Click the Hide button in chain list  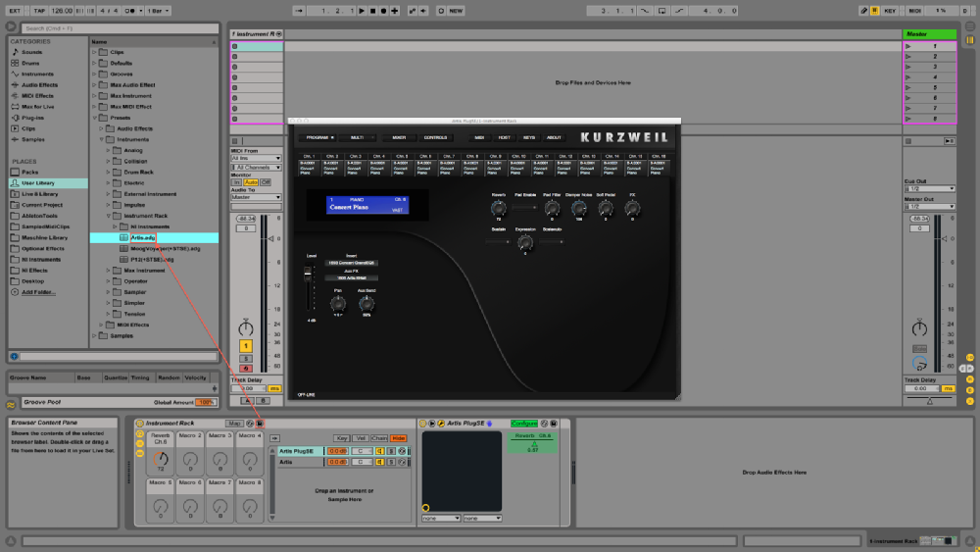398,438
